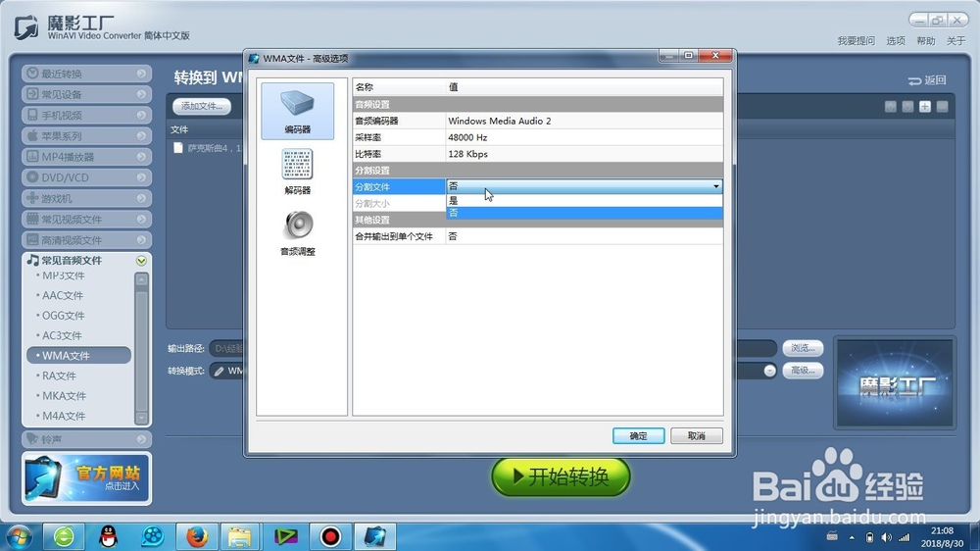Open 我要提问 menu item
The height and width of the screenshot is (551, 980).
click(857, 40)
